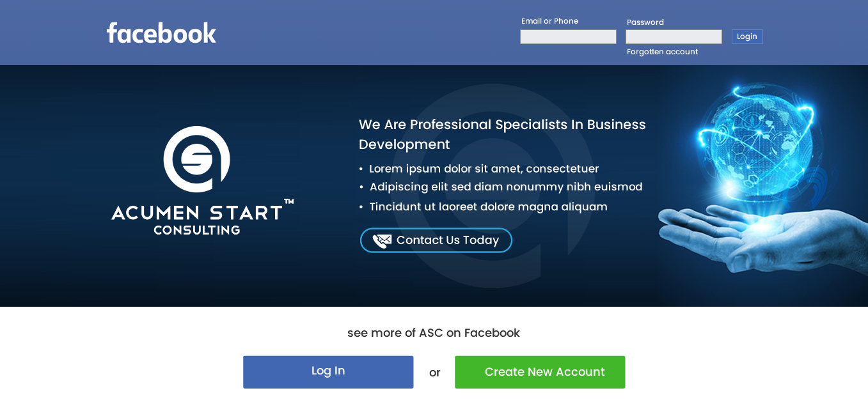Click the blue Log In button

click(x=328, y=372)
